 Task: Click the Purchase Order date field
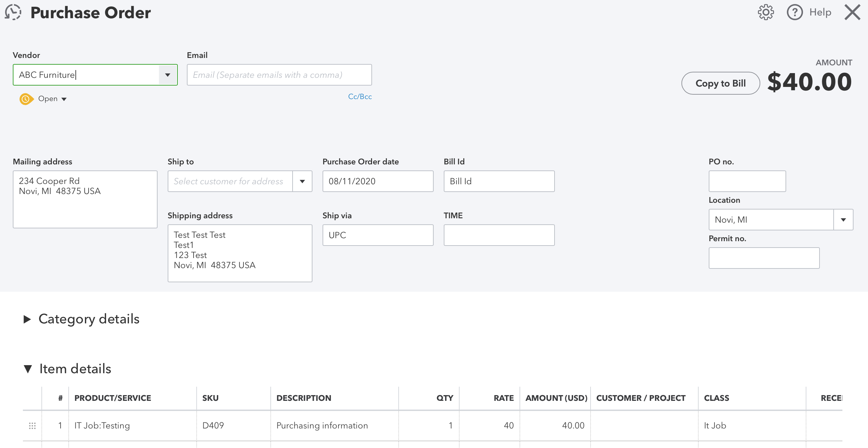377,181
